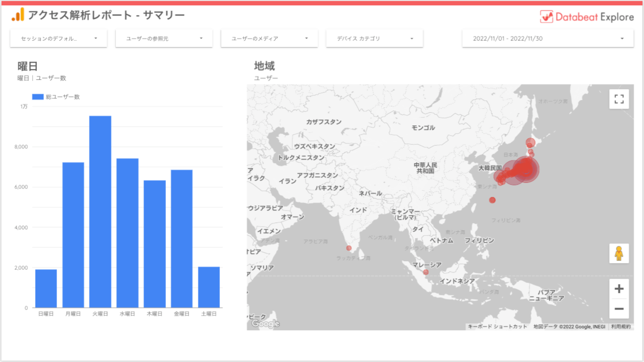Viewport: 644px width, 362px height.
Task: Zoom out the map with minus button
Action: tap(619, 308)
